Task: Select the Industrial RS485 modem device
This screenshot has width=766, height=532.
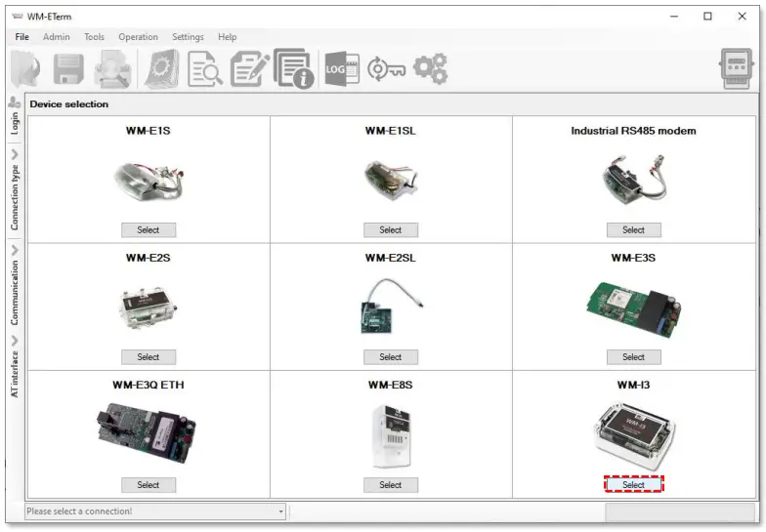Action: [633, 230]
